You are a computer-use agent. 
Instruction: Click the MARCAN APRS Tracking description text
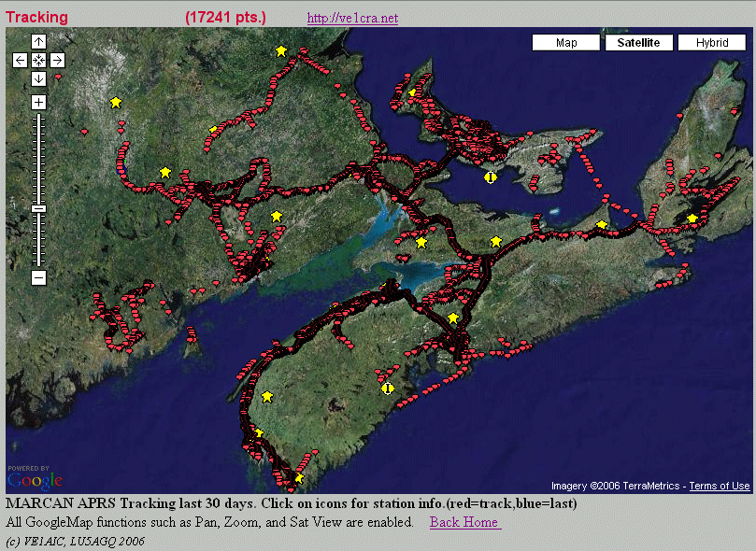tap(292, 503)
